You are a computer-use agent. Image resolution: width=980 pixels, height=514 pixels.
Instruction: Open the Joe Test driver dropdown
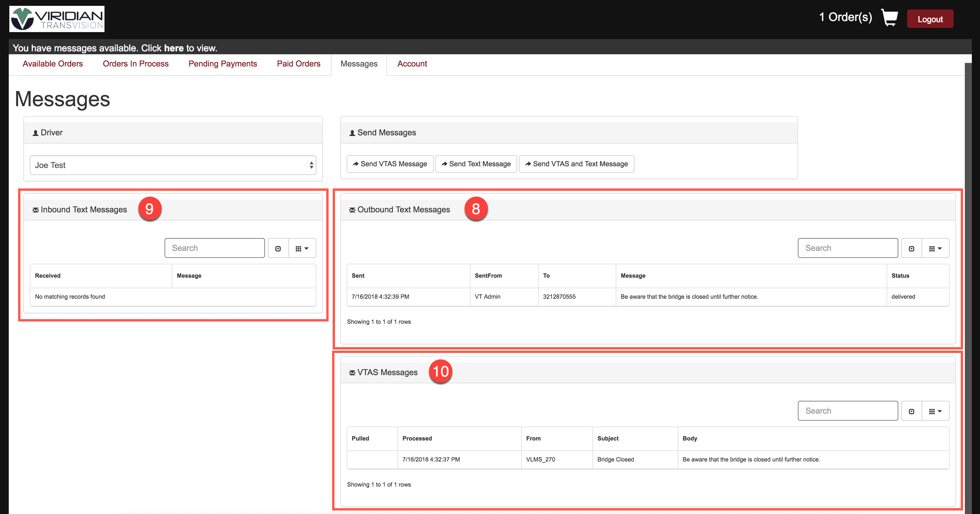click(173, 165)
